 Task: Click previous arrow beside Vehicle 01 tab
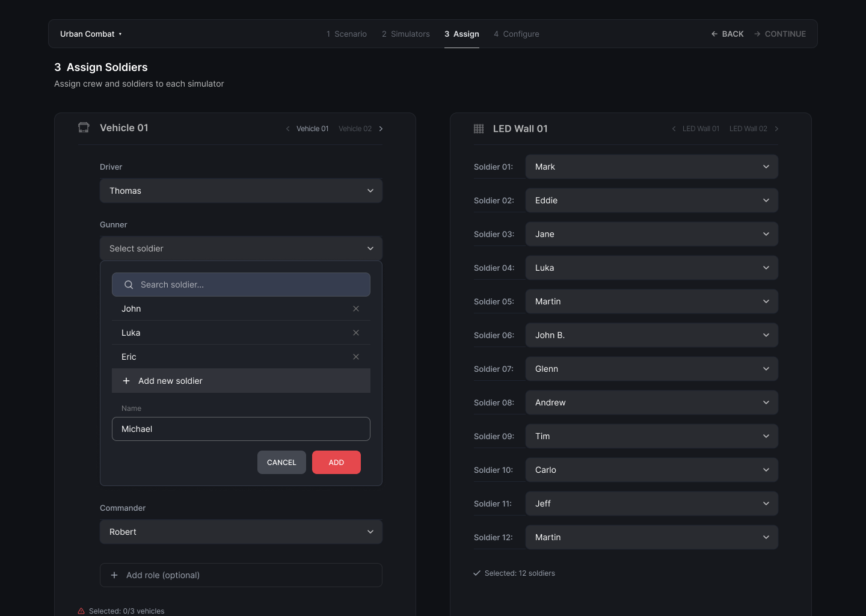click(x=288, y=129)
